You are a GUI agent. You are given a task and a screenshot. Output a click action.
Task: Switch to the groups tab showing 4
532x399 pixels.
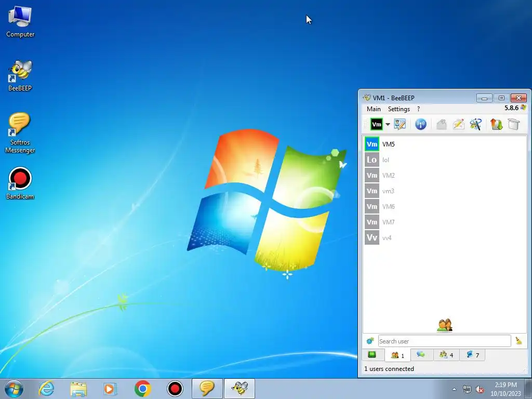pyautogui.click(x=446, y=355)
